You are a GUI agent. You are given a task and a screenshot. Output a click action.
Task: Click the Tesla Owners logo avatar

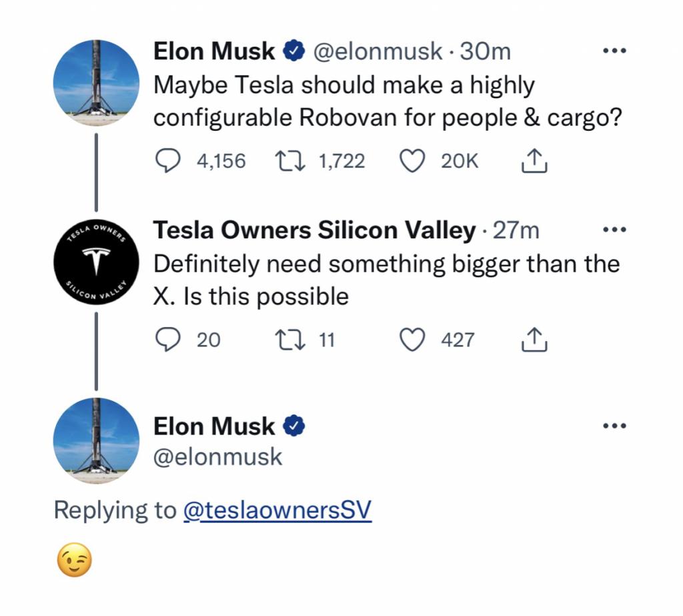pos(96,262)
